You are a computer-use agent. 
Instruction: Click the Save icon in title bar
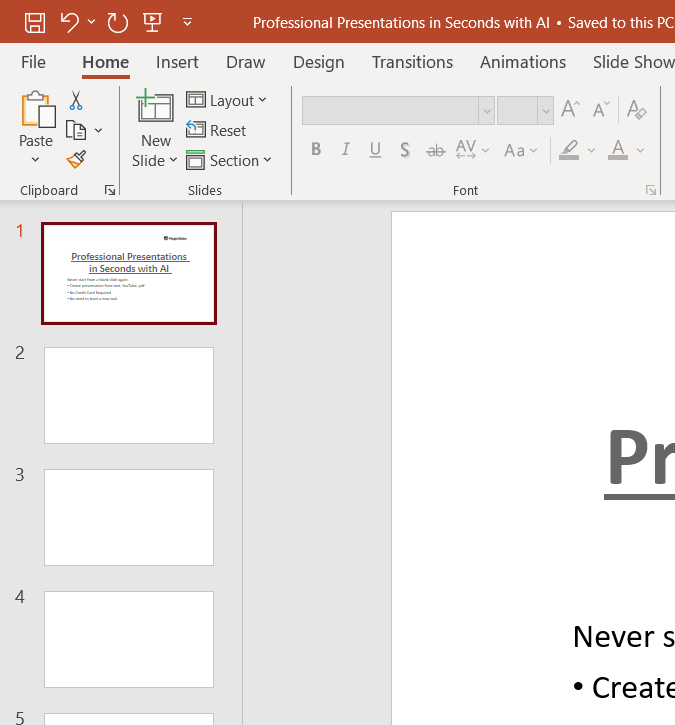pos(35,21)
